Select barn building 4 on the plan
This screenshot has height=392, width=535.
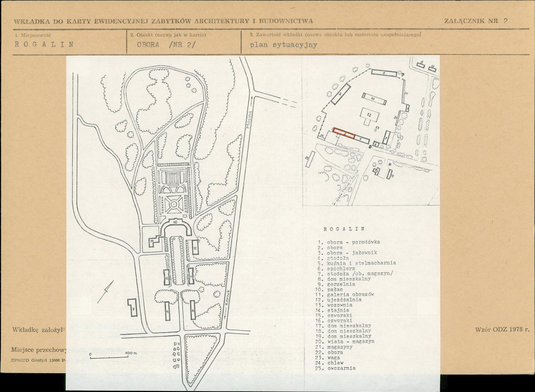point(385,73)
